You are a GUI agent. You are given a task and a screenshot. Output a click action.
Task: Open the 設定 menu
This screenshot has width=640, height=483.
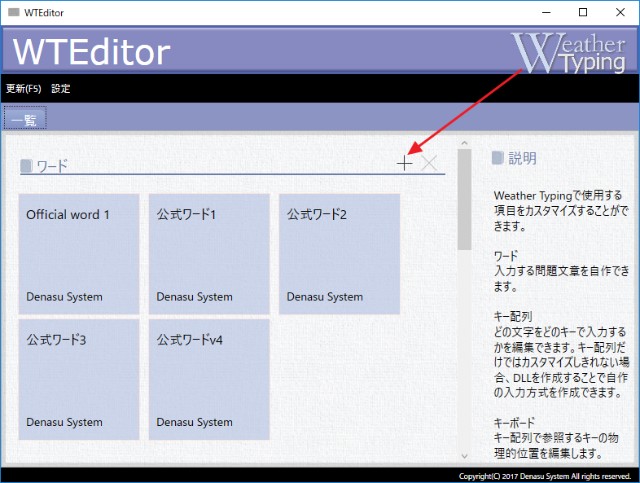coord(61,88)
